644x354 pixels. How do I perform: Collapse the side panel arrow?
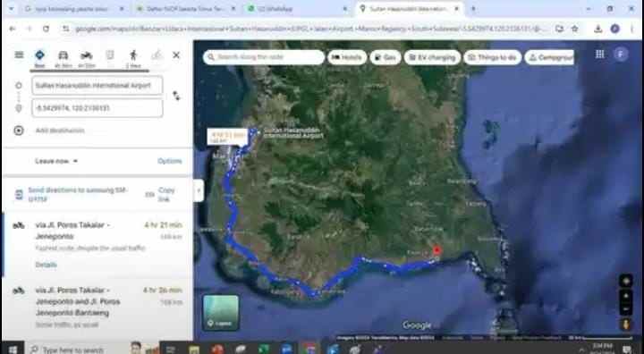[x=199, y=190]
